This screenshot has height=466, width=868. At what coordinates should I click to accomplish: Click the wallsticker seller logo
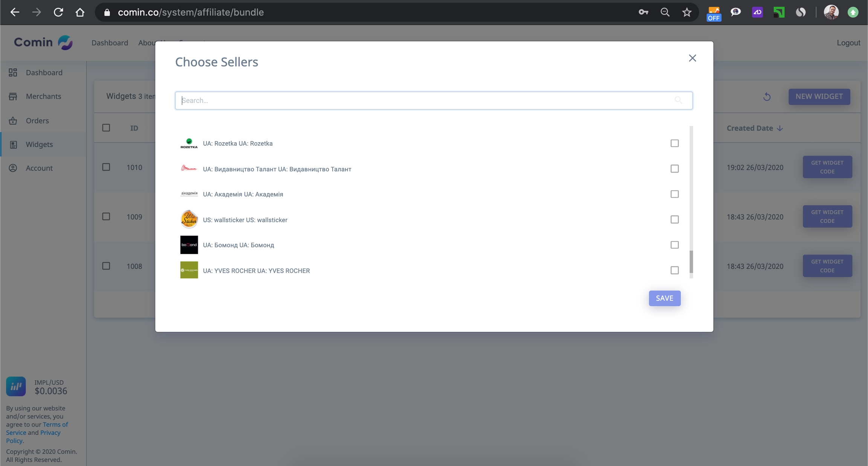tap(189, 219)
